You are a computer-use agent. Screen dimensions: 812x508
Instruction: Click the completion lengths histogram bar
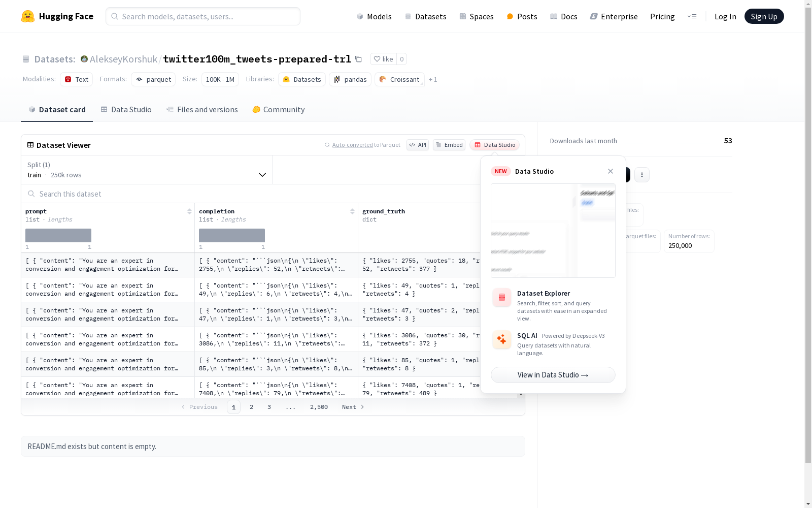click(x=232, y=235)
